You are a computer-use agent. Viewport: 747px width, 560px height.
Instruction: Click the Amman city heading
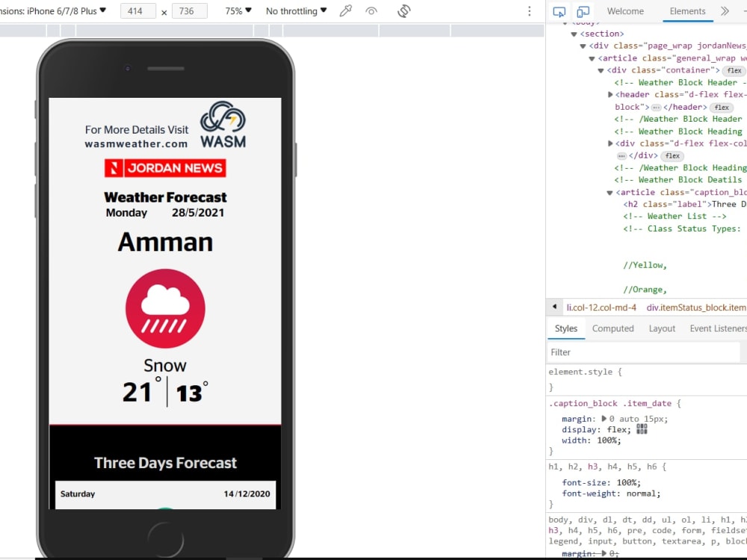pyautogui.click(x=165, y=242)
